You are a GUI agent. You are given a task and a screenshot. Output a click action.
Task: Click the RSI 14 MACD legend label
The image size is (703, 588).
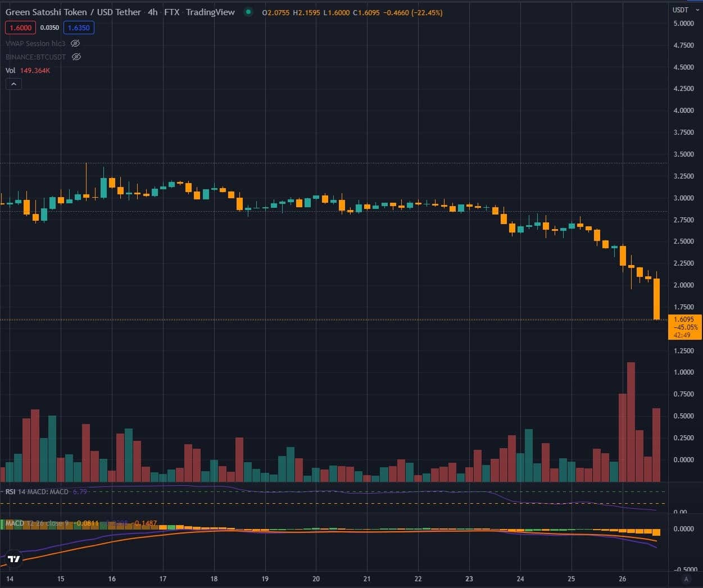click(37, 491)
